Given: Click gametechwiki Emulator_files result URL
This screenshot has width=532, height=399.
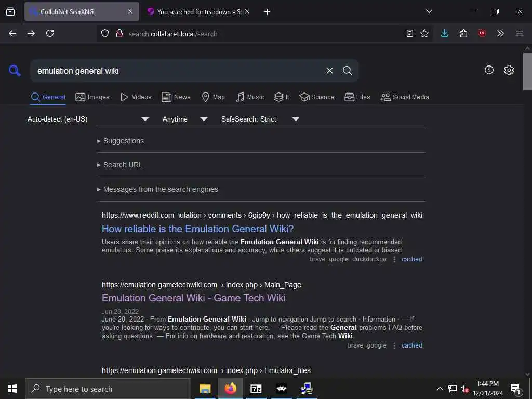Looking at the screenshot, I should (206, 370).
